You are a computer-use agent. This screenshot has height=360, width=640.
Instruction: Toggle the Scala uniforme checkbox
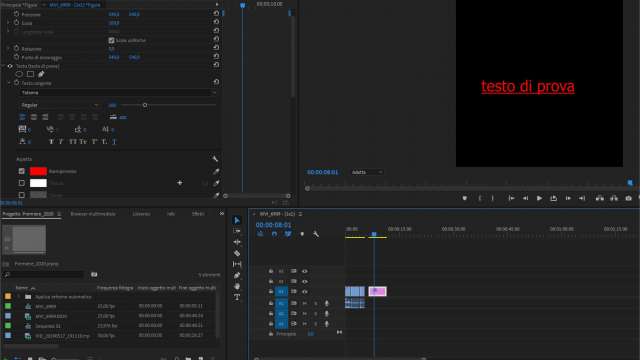(111, 40)
